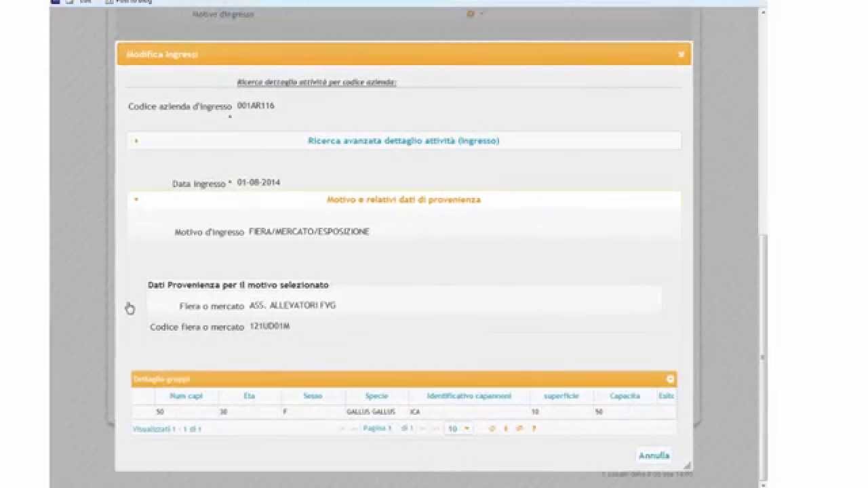Sort by Specie column header
Viewport: 868px width, 488px height.
click(376, 396)
